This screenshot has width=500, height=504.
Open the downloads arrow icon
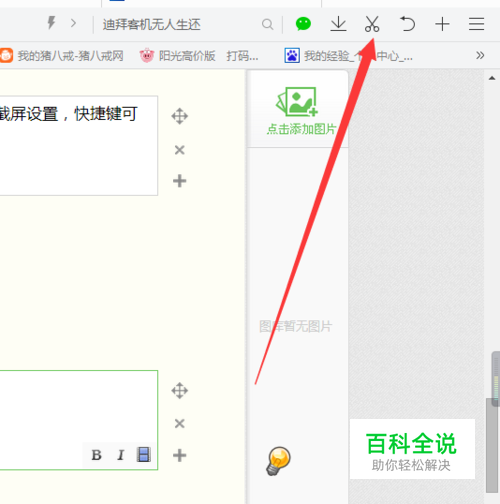pyautogui.click(x=338, y=24)
